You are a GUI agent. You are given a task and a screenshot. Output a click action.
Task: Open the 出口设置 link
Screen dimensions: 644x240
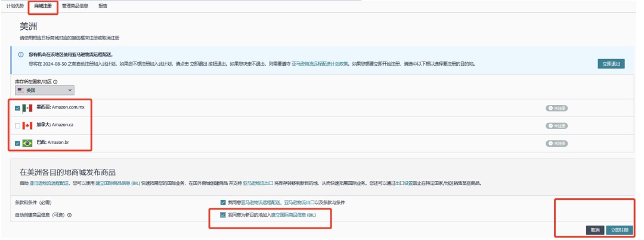pos(404,183)
